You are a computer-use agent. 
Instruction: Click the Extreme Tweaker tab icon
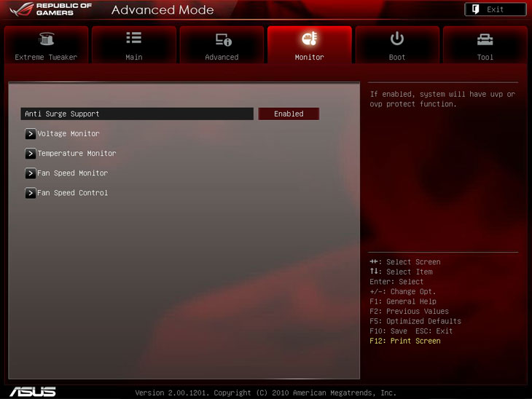[46, 39]
